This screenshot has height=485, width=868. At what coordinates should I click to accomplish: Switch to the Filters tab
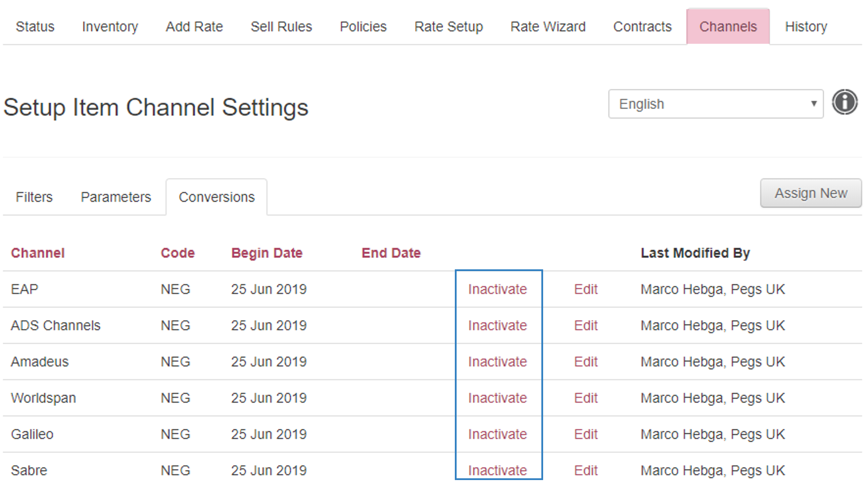tap(34, 197)
